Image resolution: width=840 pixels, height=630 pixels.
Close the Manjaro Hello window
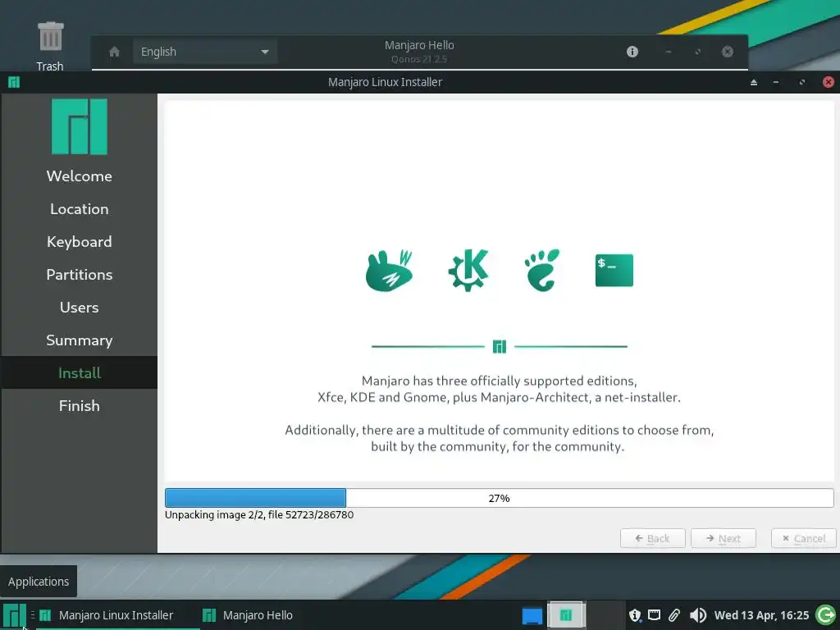(x=727, y=52)
